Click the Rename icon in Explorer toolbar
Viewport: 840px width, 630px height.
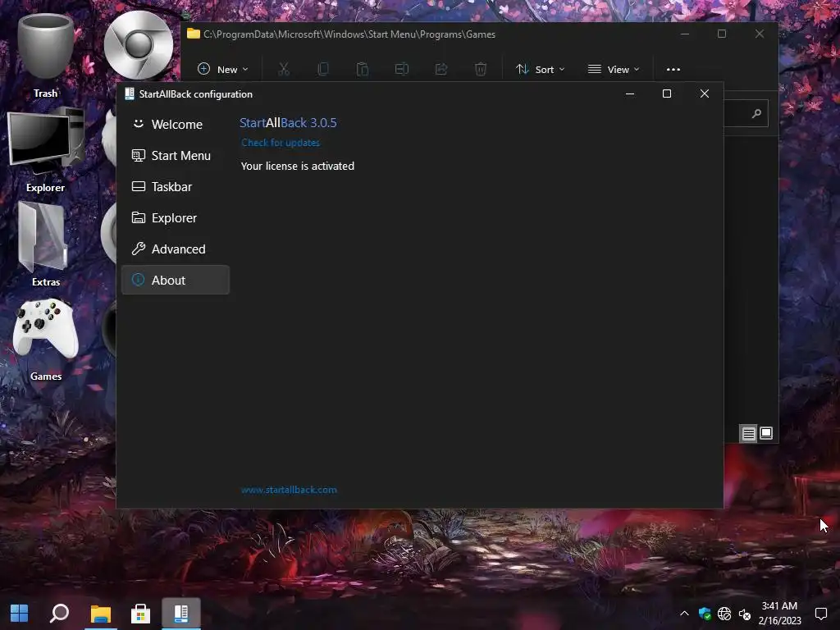(402, 69)
